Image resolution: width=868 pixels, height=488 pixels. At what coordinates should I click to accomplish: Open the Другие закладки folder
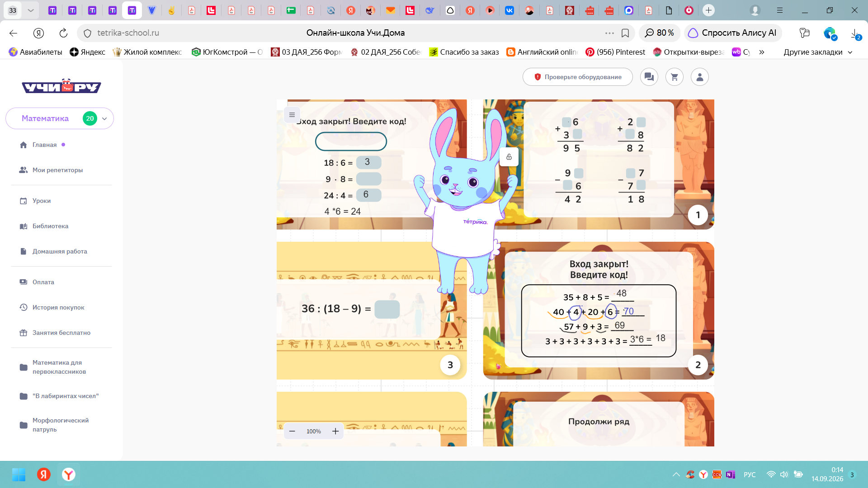coord(818,52)
